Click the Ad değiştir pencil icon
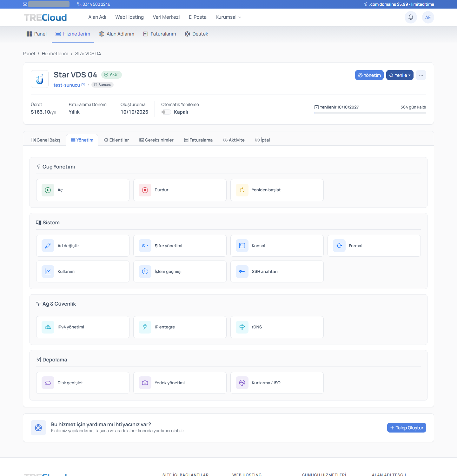 [x=48, y=246]
